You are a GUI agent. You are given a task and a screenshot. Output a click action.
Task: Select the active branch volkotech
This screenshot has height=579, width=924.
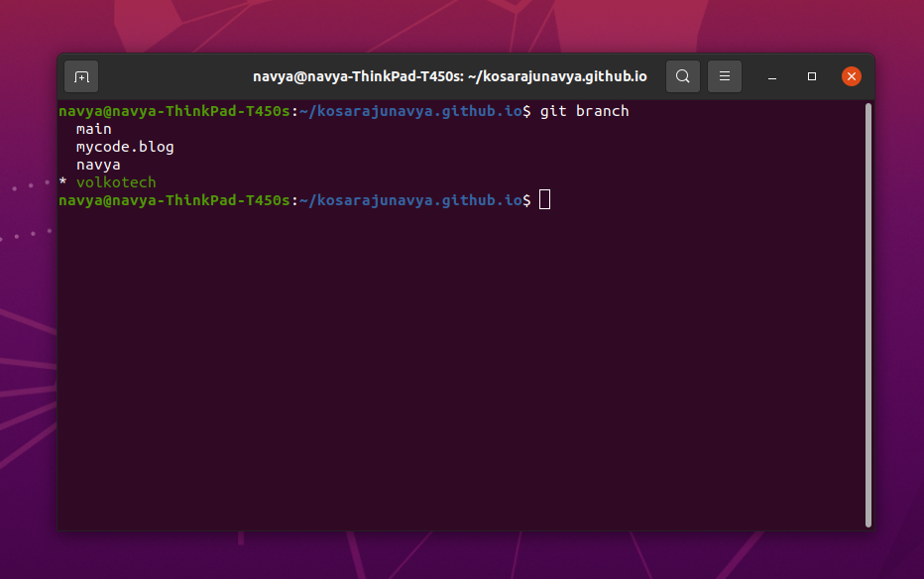point(116,181)
